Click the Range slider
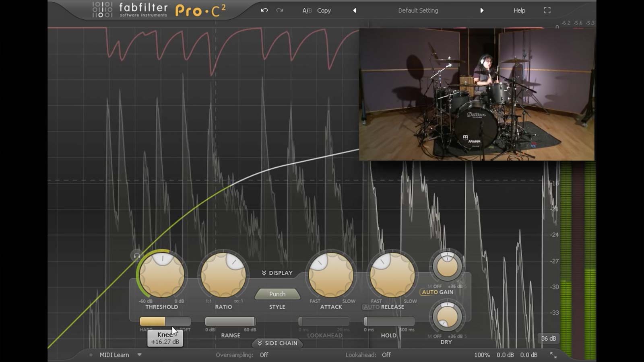This screenshot has height=362, width=644. 230,321
